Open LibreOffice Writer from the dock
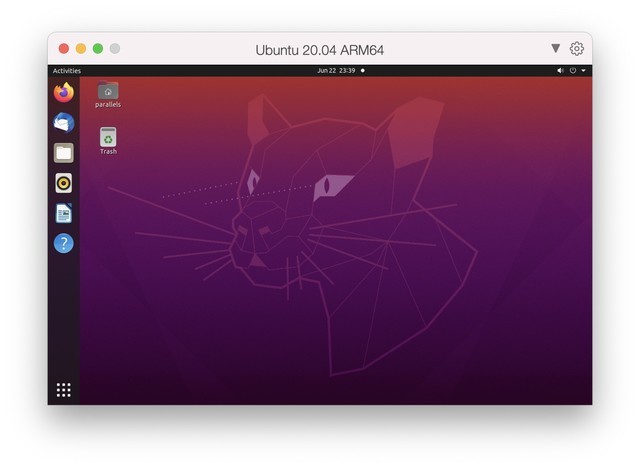640x468 pixels. [64, 213]
